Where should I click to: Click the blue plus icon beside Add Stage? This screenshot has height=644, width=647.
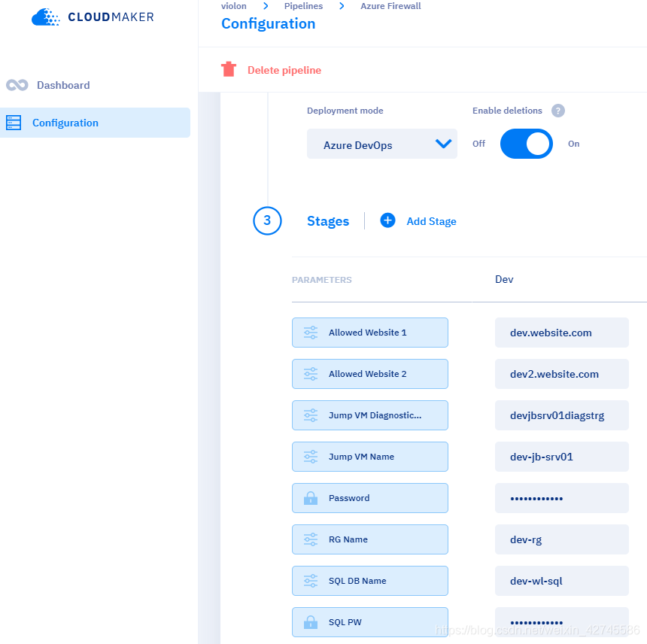tap(387, 220)
